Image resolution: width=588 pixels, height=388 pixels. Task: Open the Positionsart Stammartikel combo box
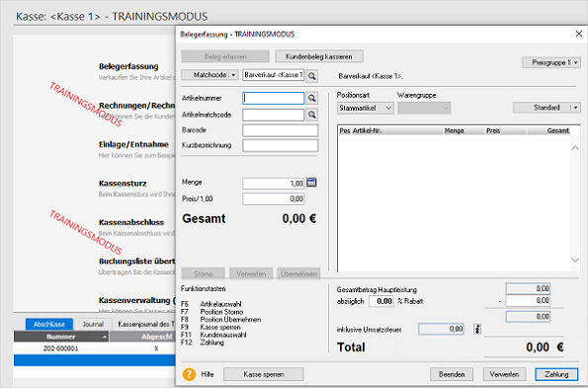click(x=365, y=109)
